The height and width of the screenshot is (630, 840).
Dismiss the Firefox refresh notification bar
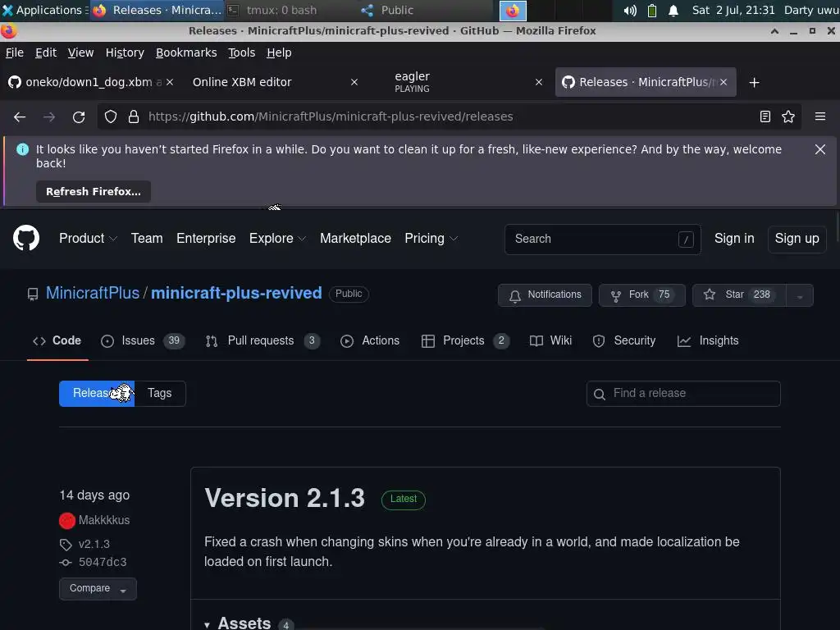(x=820, y=149)
